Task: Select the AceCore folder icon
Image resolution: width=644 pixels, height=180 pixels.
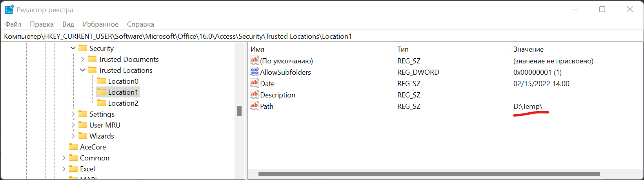Action: 73,147
